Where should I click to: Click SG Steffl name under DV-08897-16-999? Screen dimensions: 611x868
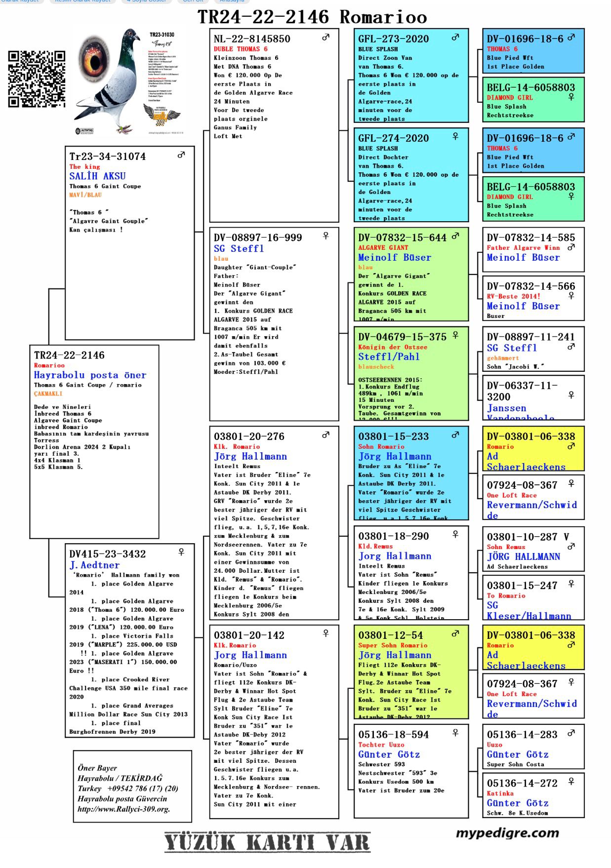click(x=239, y=249)
